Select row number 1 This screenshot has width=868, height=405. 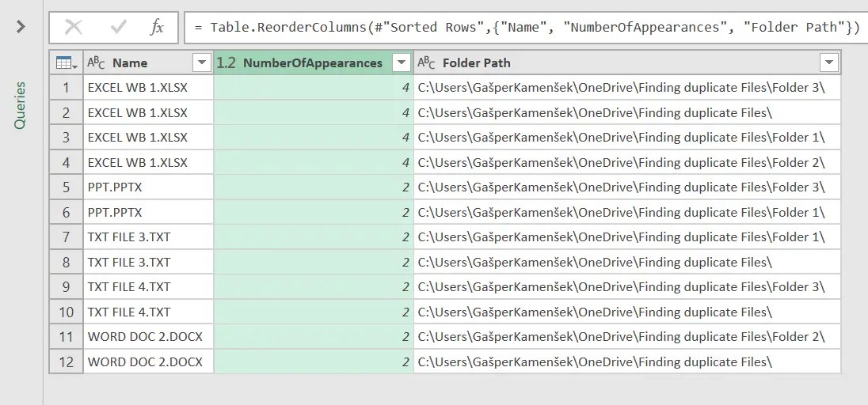coord(67,88)
